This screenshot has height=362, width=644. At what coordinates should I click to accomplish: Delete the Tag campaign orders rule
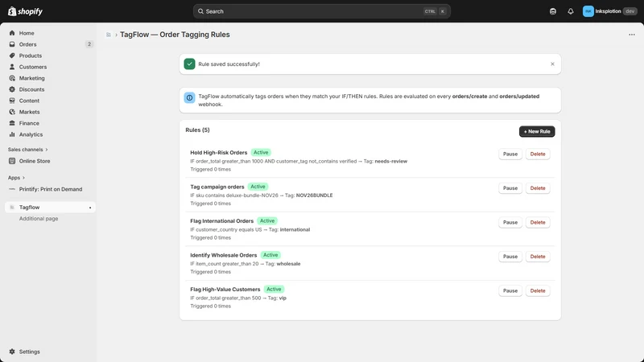(538, 188)
